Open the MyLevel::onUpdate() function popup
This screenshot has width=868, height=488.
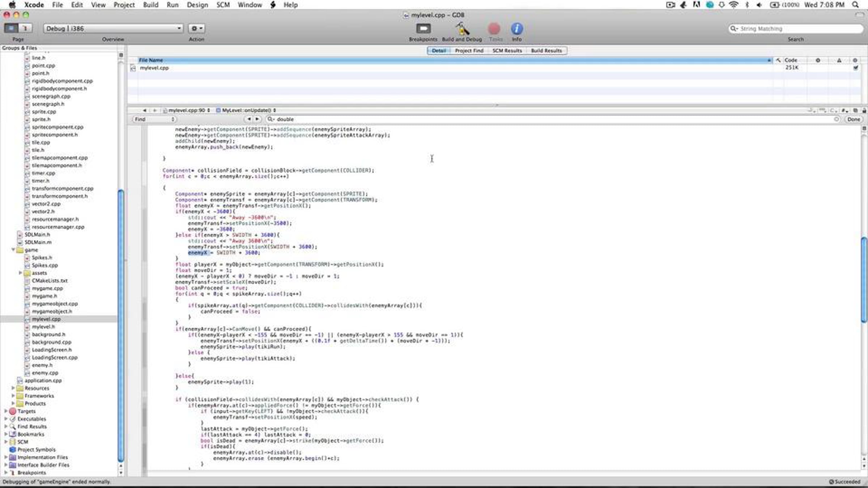[x=246, y=110]
